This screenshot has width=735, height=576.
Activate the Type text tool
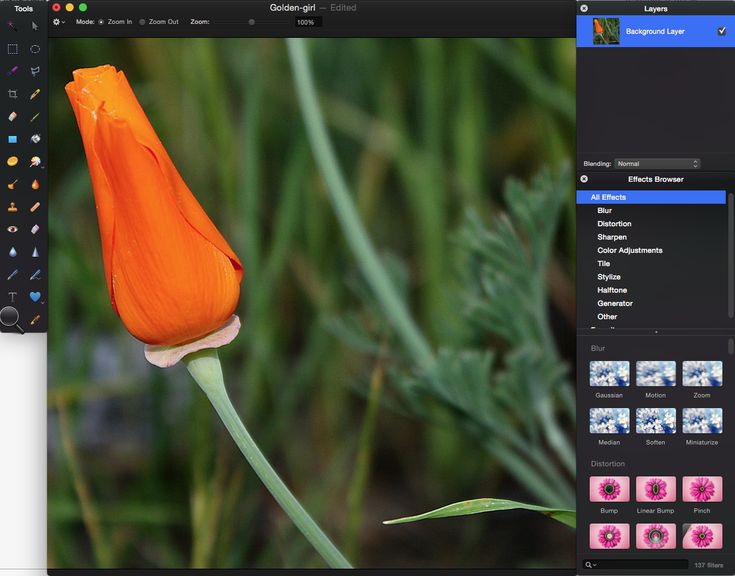pyautogui.click(x=12, y=297)
